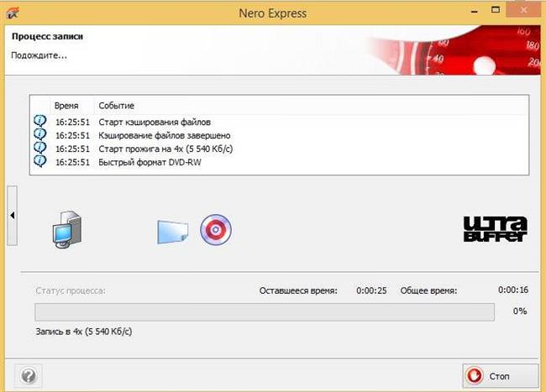Click the Подождите... text
The width and height of the screenshot is (546, 392).
pyautogui.click(x=39, y=55)
